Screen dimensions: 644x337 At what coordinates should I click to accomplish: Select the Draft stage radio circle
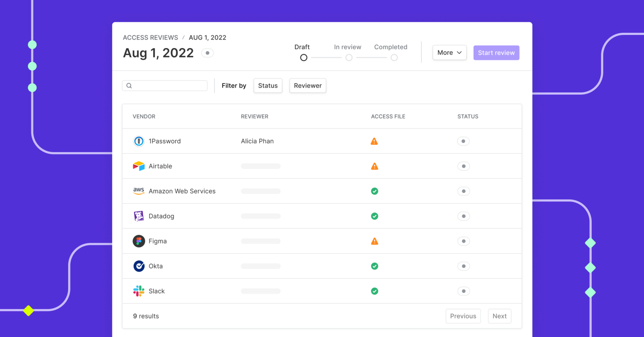(x=303, y=58)
